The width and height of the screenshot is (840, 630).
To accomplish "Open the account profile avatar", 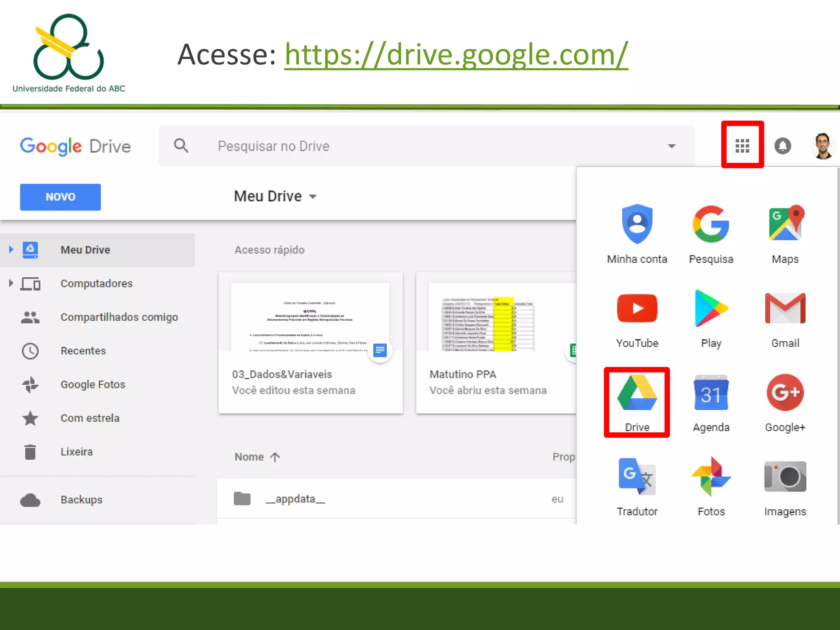I will [x=823, y=146].
